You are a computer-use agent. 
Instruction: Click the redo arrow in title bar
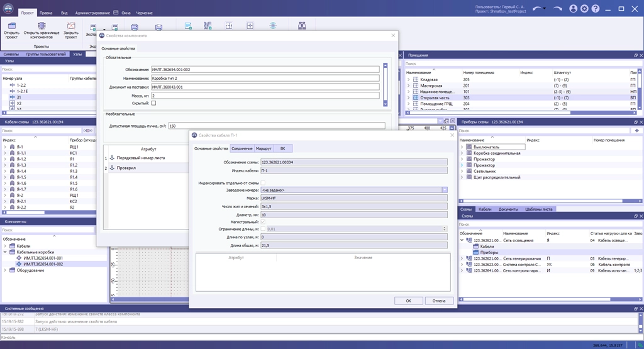point(557,9)
